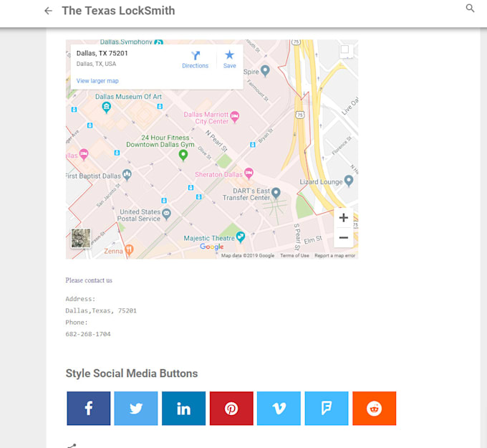Zoom out on the map

point(344,237)
